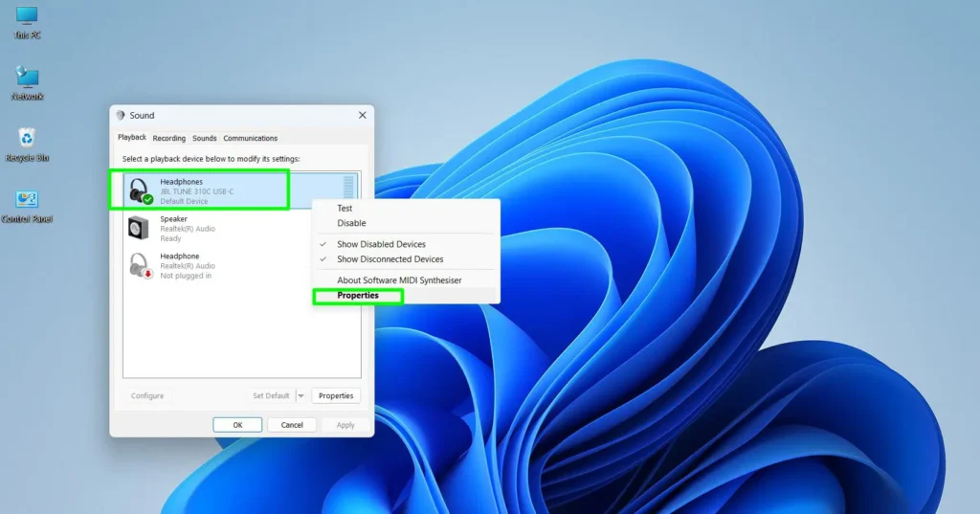This screenshot has width=980, height=514.
Task: Click the Properties button below the list
Action: click(x=336, y=396)
